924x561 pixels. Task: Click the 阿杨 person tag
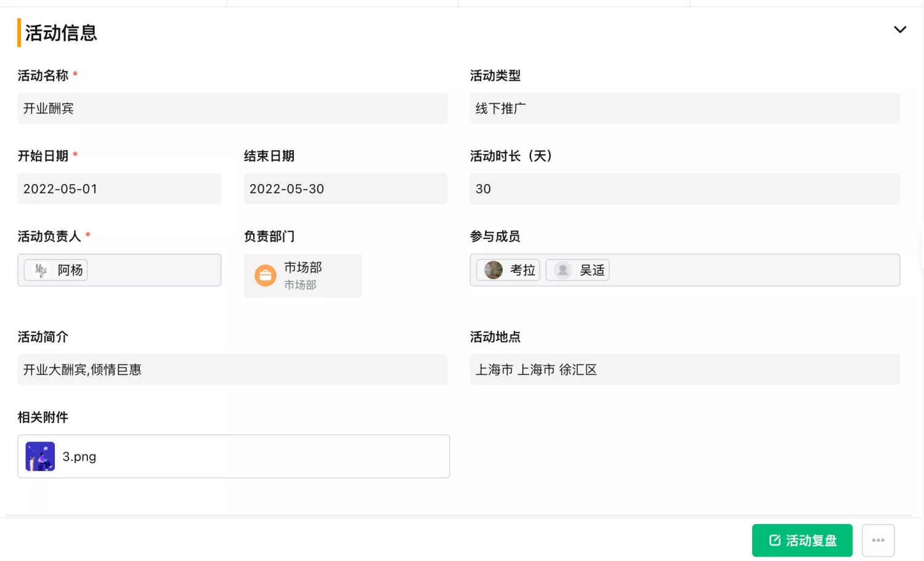coord(55,270)
